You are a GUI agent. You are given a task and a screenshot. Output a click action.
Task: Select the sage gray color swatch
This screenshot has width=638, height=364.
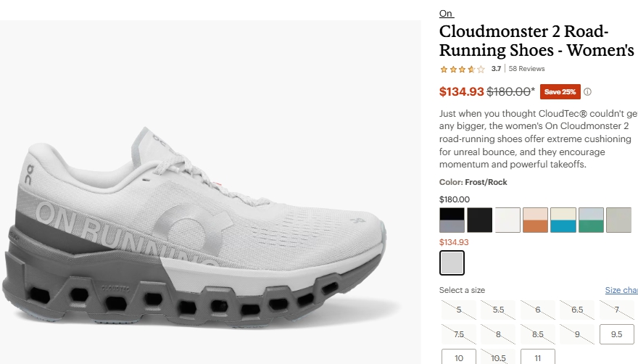pos(618,220)
